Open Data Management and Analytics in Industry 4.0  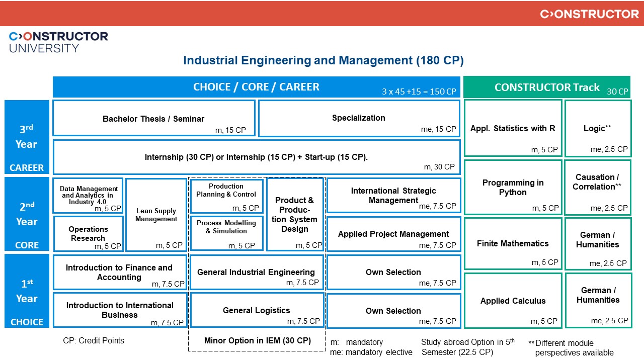[88, 196]
